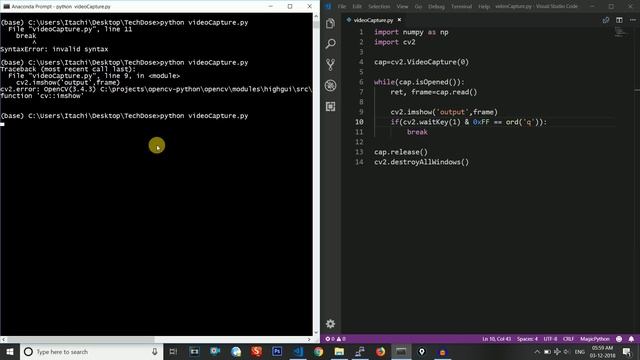
Task: Click the Anaconda Prompt horizontal scrollbar thumb
Action: click(81, 339)
